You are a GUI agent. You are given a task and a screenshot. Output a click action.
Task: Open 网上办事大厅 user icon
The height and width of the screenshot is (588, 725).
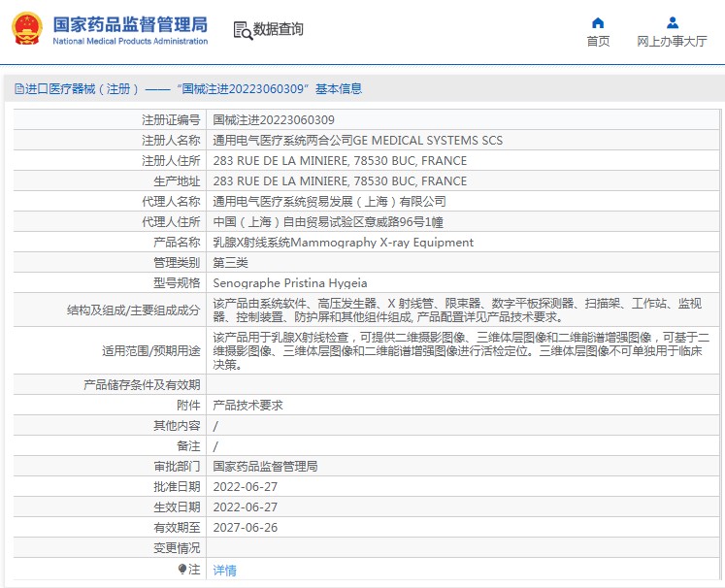point(673,22)
